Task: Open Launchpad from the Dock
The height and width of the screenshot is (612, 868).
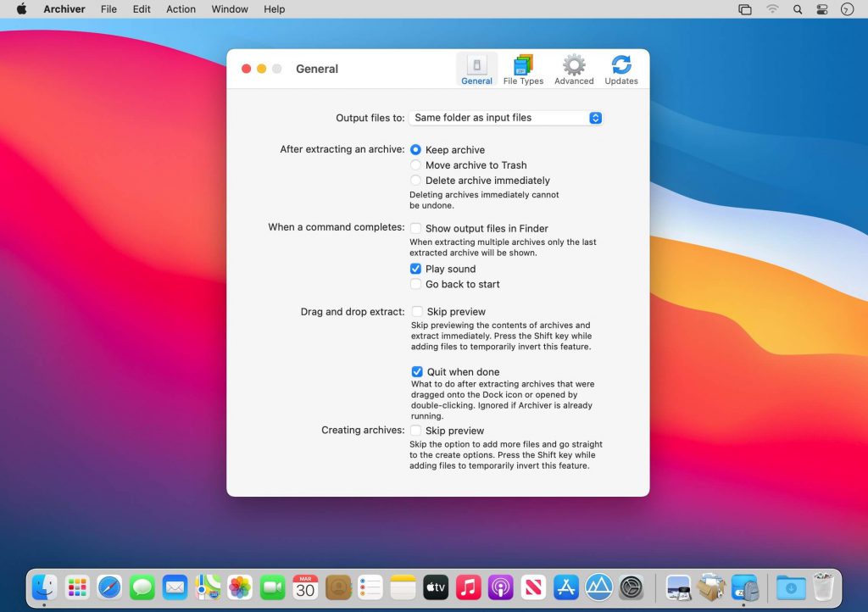Action: click(76, 586)
